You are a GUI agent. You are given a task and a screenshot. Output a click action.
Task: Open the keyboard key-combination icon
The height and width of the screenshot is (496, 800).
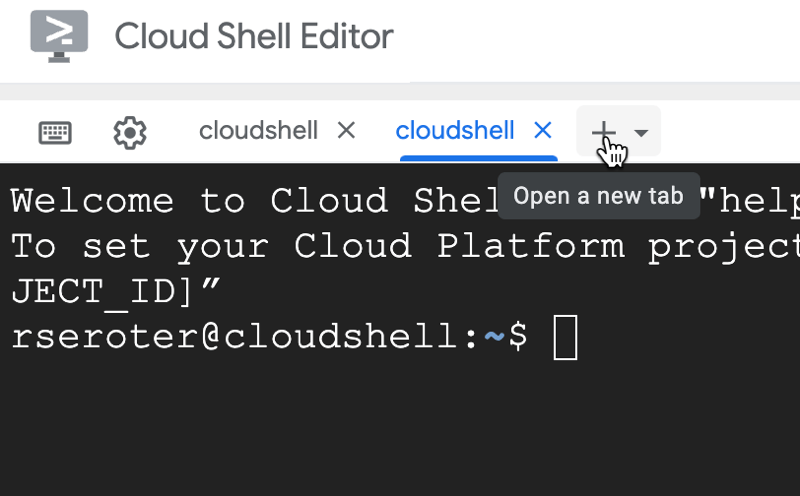tap(55, 132)
